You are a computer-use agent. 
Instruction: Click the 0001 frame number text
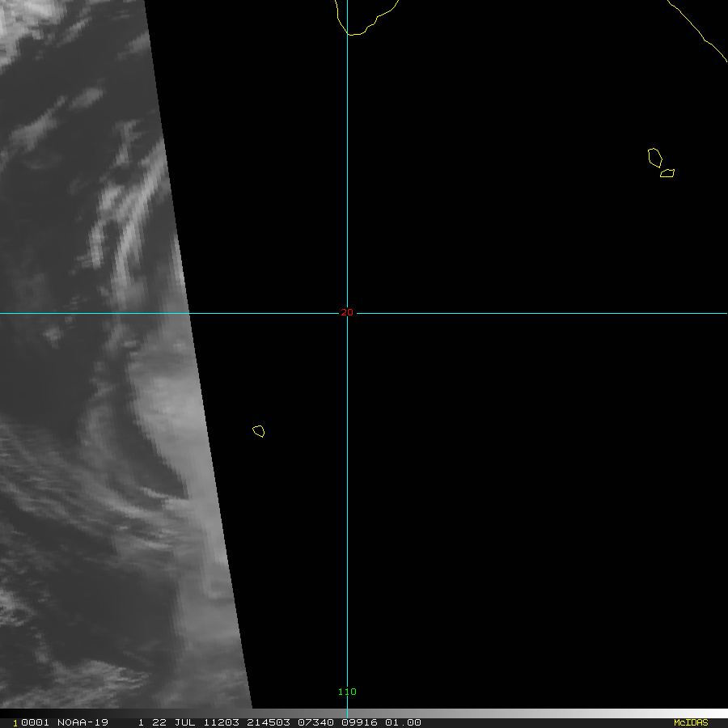click(x=35, y=722)
